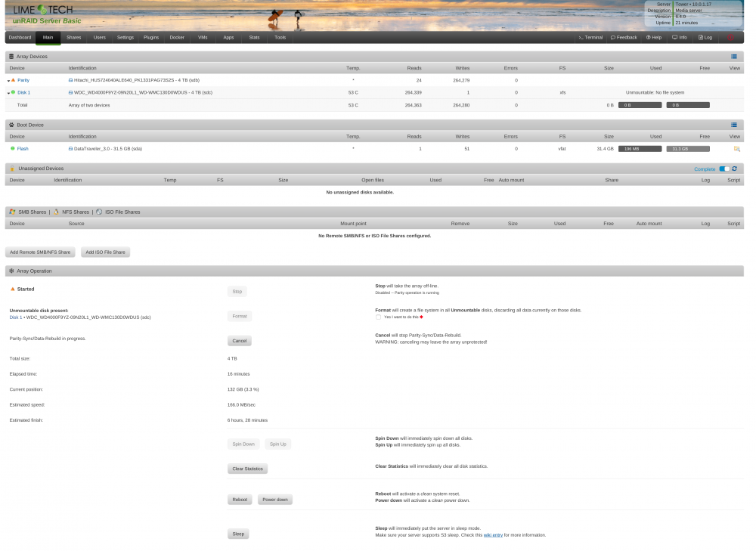
Task: Click the WDC Disk 1 drive icon
Action: click(70, 92)
